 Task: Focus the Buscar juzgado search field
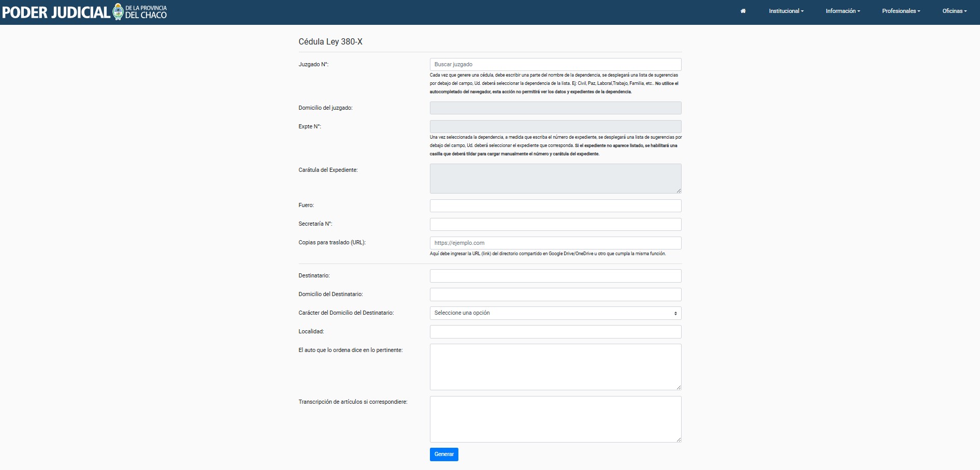pyautogui.click(x=555, y=65)
